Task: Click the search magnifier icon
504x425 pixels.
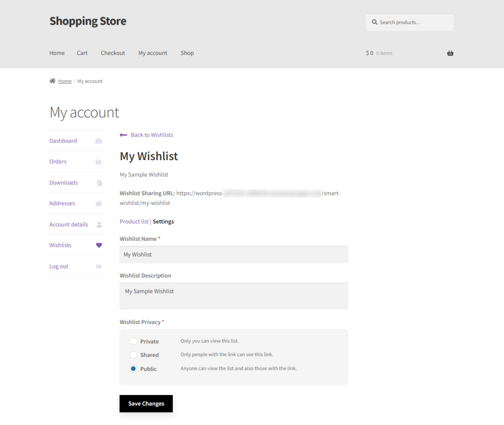Action: [x=375, y=22]
